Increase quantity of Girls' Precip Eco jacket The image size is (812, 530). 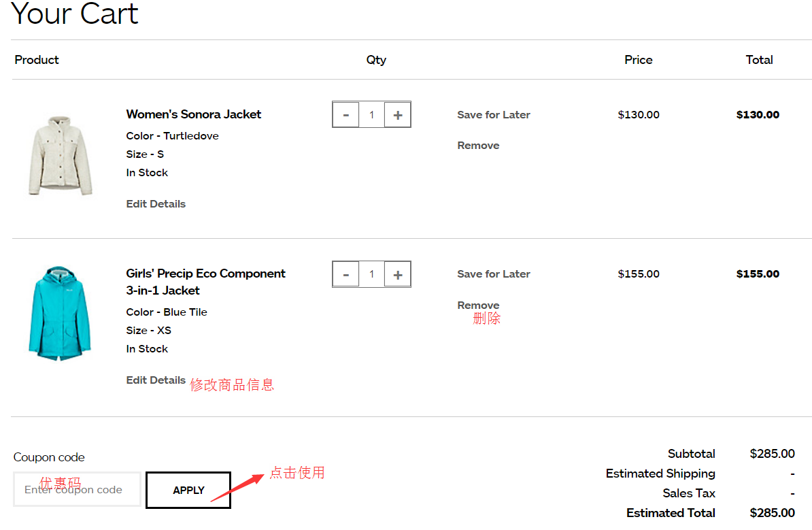pos(398,274)
